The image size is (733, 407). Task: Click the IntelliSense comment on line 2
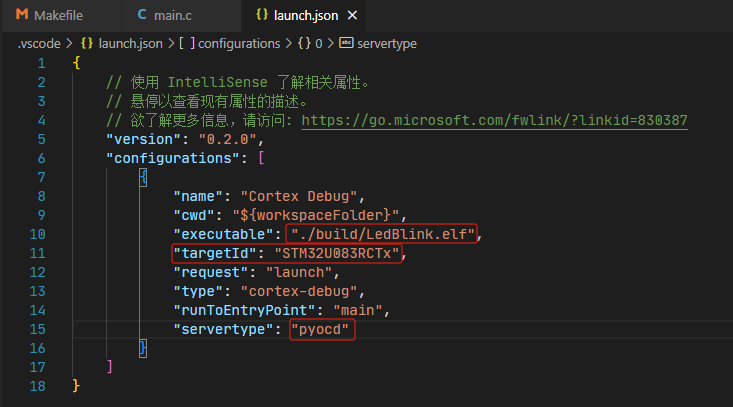pos(237,82)
